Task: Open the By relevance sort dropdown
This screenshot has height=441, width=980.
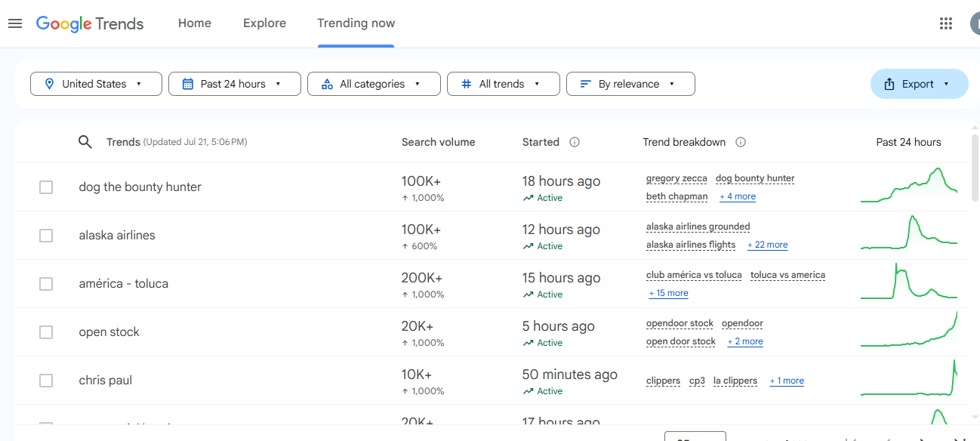Action: [630, 84]
